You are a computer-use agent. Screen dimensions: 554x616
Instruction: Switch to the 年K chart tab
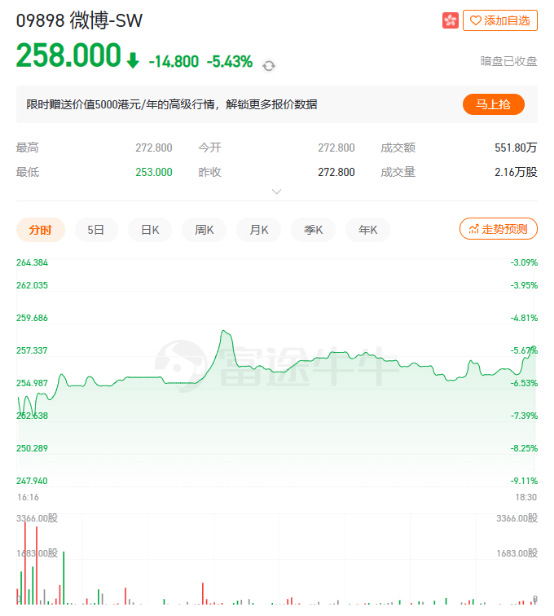click(367, 230)
